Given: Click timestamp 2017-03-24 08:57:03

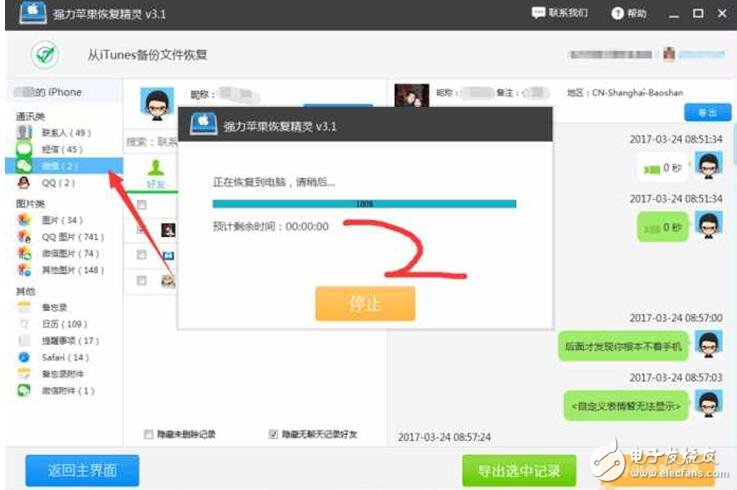Looking at the screenshot, I should (x=675, y=378).
